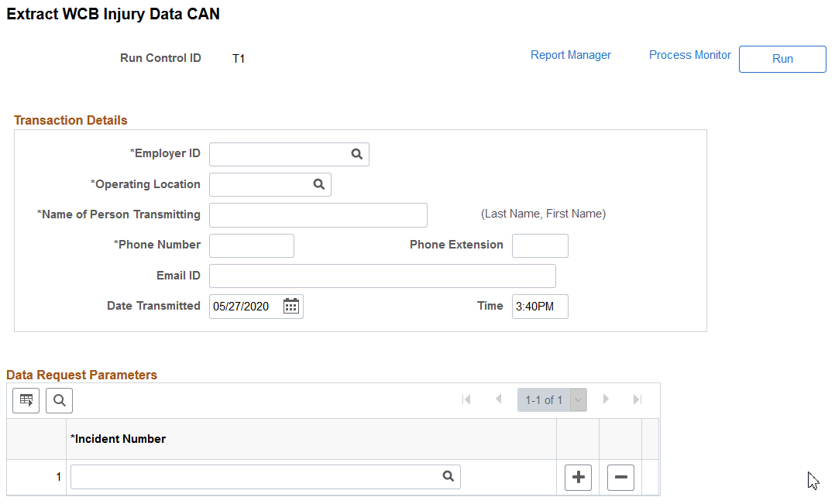
Task: Jump to the first page of rows
Action: [466, 399]
